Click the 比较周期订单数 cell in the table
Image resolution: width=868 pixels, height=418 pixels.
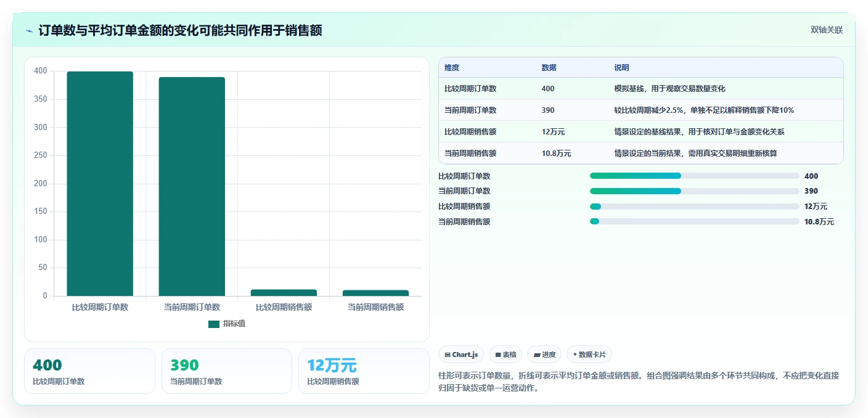pos(470,89)
